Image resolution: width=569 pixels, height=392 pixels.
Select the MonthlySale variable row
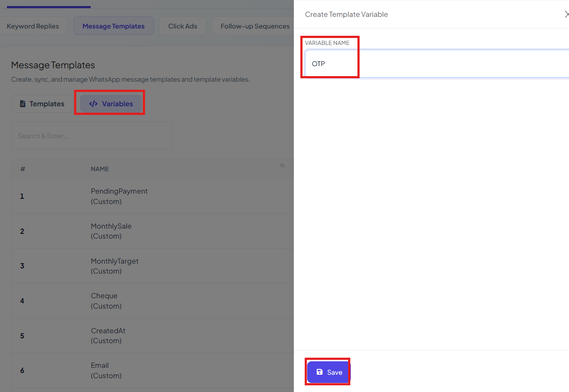pos(153,231)
